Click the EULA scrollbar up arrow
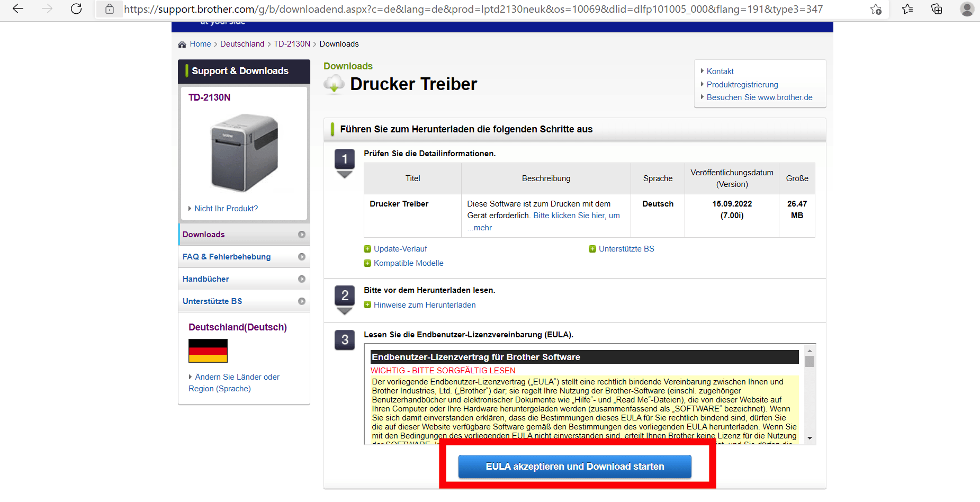Viewport: 980px width, 502px height. [x=810, y=351]
